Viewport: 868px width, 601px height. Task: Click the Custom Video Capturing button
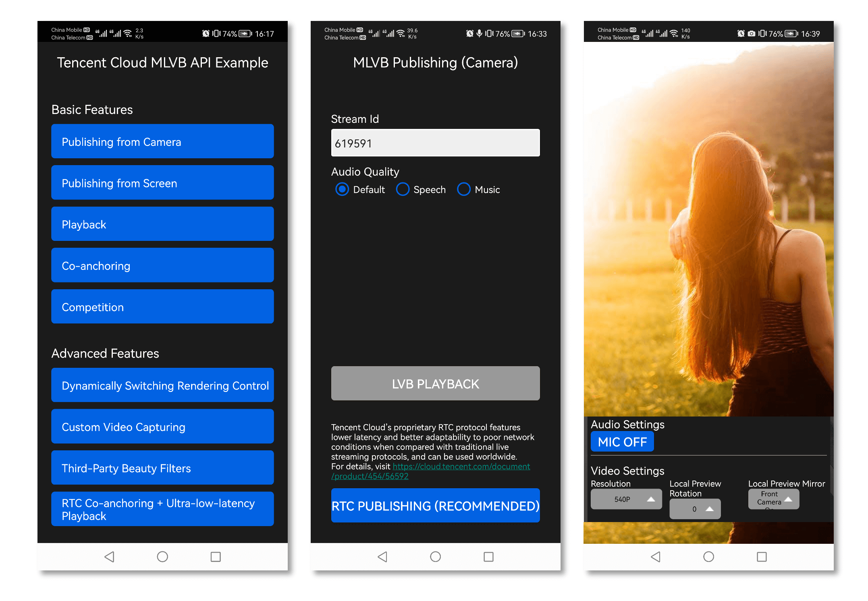164,427
